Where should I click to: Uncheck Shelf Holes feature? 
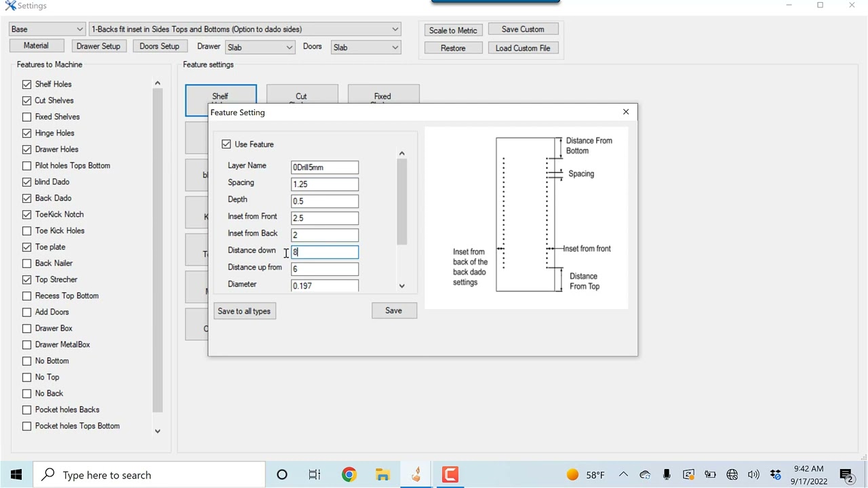(26, 84)
